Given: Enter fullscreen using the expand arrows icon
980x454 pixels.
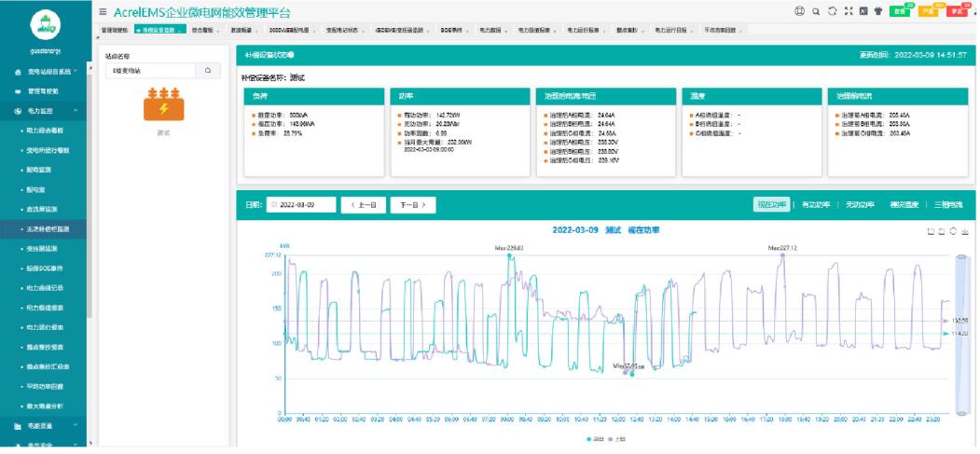Looking at the screenshot, I should [848, 12].
